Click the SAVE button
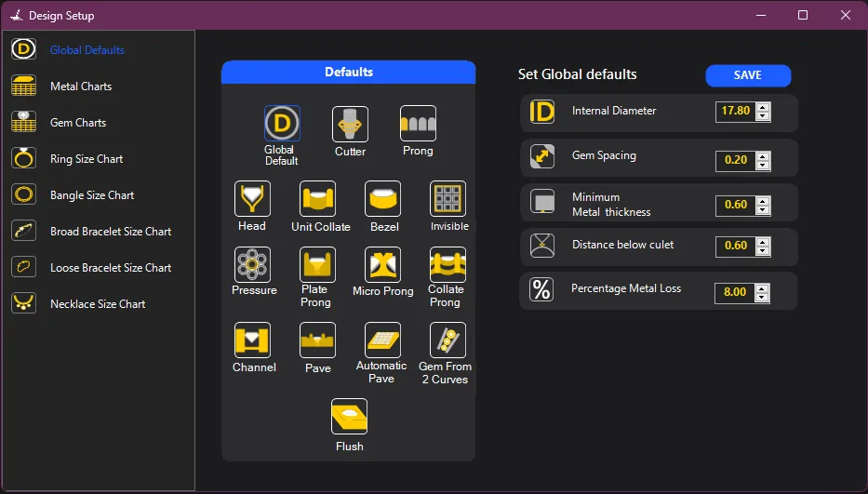 [748, 75]
